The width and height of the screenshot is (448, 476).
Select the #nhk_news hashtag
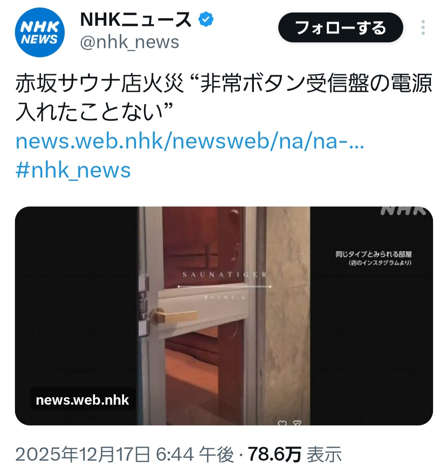click(x=73, y=170)
